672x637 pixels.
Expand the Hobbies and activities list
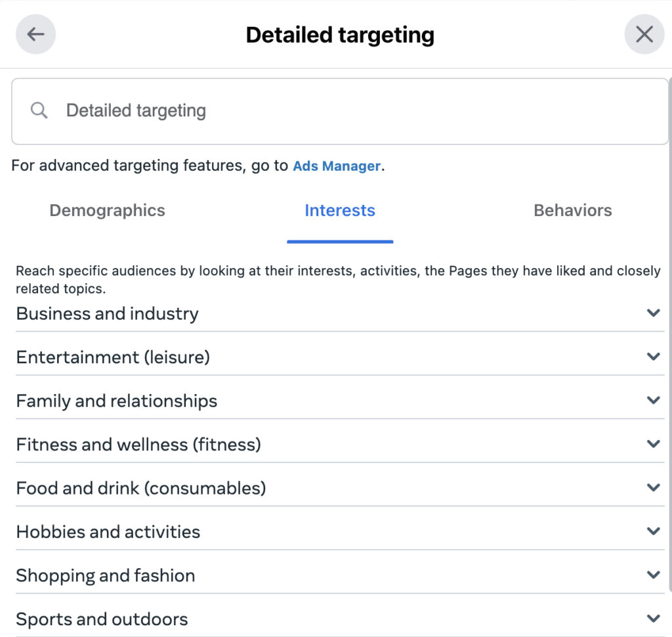(653, 531)
